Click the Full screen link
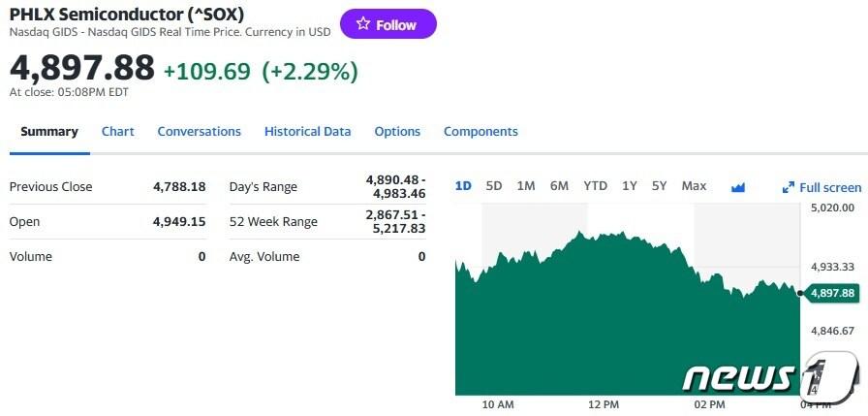This screenshot has width=868, height=416. point(829,187)
